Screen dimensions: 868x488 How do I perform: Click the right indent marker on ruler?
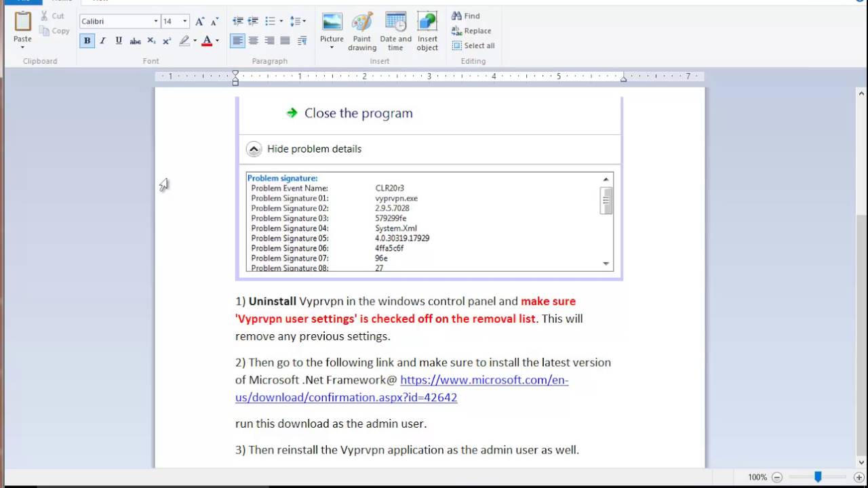623,79
